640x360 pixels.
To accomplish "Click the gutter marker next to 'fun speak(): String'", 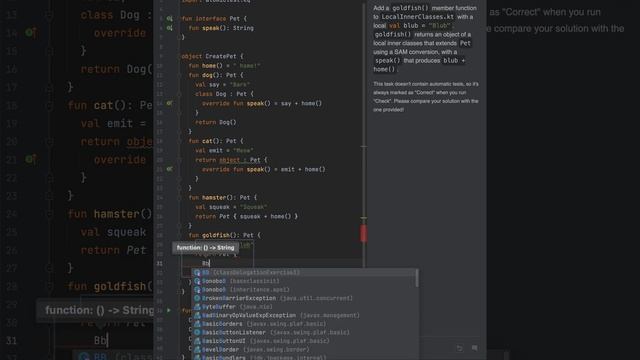I will (x=169, y=28).
